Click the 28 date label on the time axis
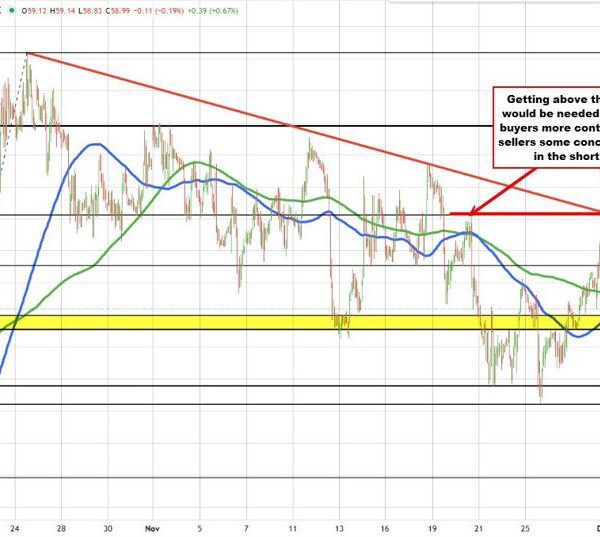The width and height of the screenshot is (600, 537). pos(61,526)
